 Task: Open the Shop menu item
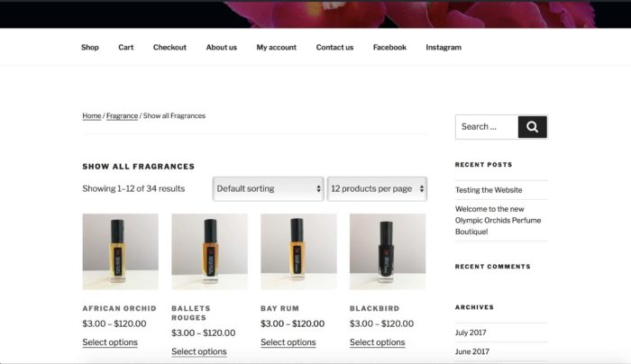[x=90, y=47]
